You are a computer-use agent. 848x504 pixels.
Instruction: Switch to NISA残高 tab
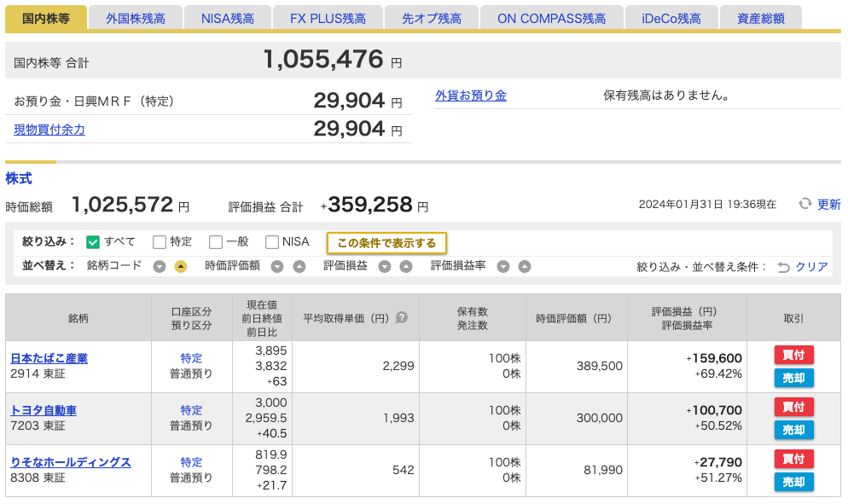[228, 19]
